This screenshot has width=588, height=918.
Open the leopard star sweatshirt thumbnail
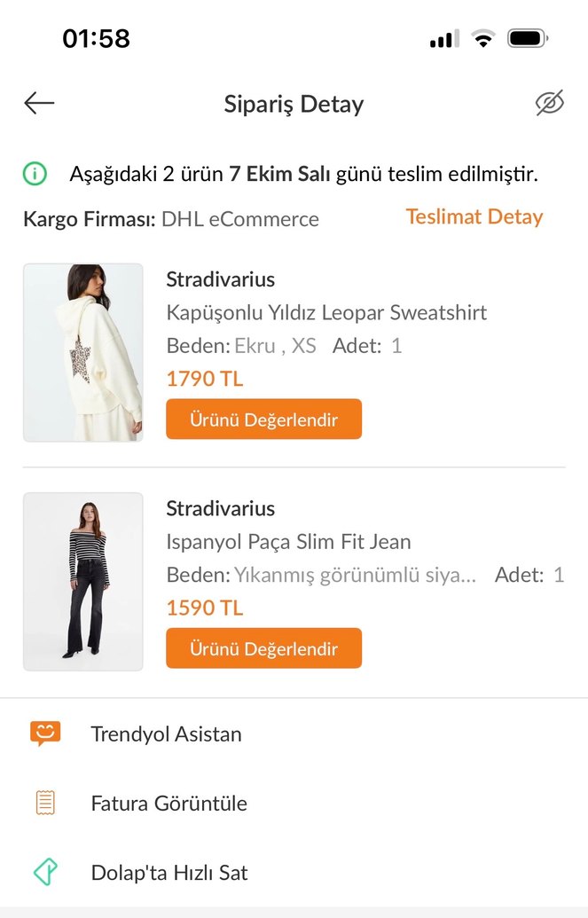pyautogui.click(x=83, y=352)
